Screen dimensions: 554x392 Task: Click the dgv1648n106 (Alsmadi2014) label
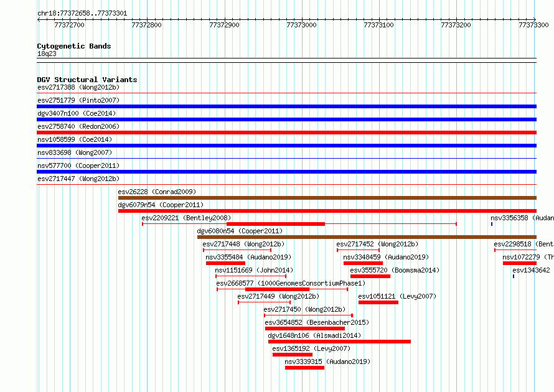314,335
